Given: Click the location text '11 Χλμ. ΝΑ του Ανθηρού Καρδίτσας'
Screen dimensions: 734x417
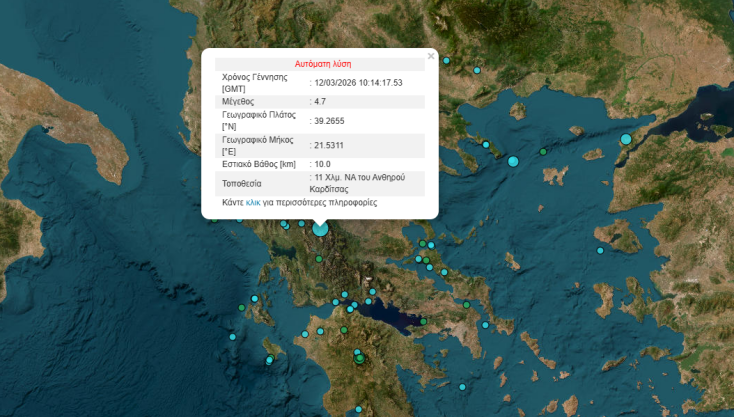Looking at the screenshot, I should pos(357,183).
